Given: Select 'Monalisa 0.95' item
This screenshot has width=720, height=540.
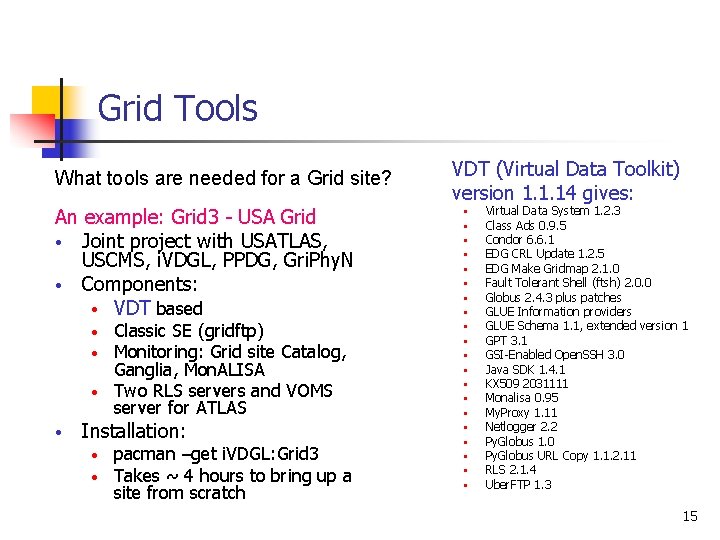Looking at the screenshot, I should click(x=522, y=398).
